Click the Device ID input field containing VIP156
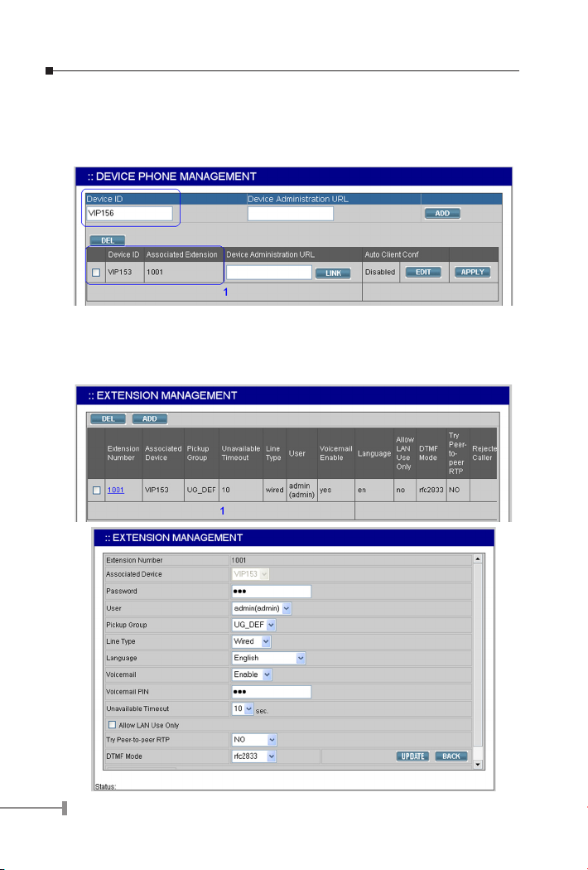Screen dimensions: 588x870 pyautogui.click(x=129, y=213)
